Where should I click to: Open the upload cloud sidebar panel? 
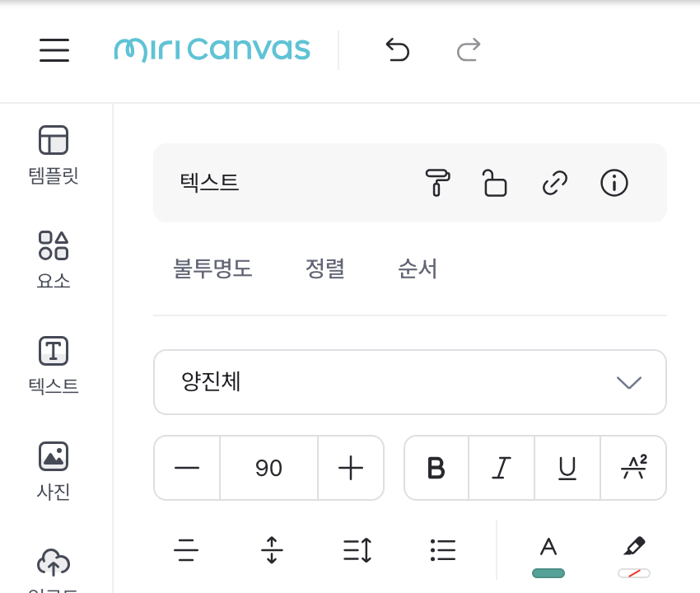pyautogui.click(x=54, y=569)
